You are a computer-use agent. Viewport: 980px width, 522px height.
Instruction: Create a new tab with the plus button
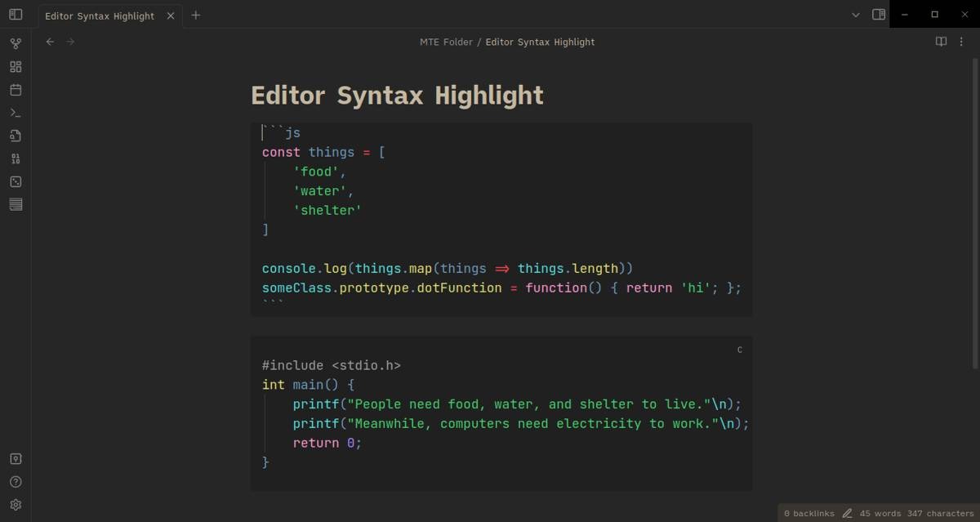tap(195, 15)
